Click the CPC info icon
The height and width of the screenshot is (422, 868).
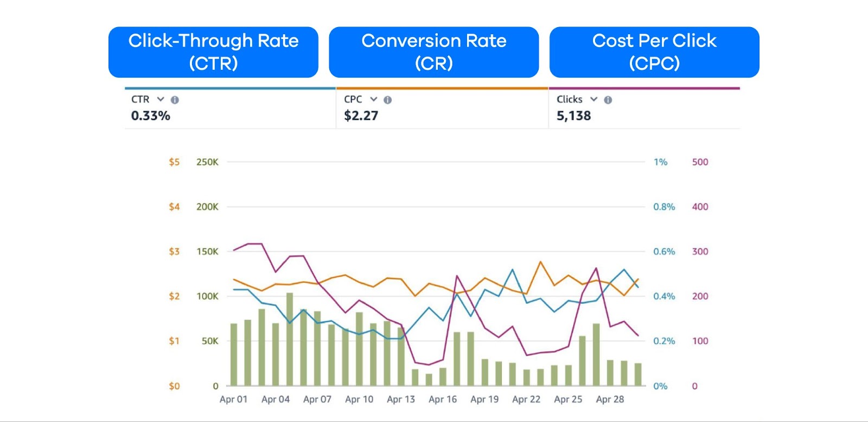[387, 99]
